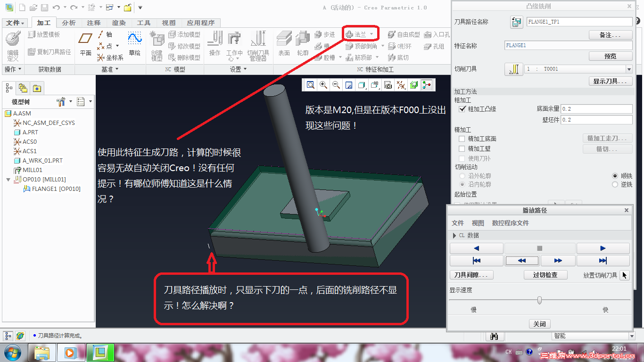The height and width of the screenshot is (362, 644).
Task: Open the 切削刀具 T0001 dropdown
Action: coord(629,69)
